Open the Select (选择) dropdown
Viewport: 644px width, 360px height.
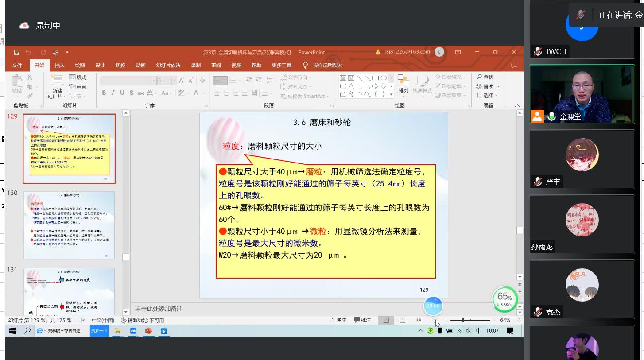pos(488,96)
